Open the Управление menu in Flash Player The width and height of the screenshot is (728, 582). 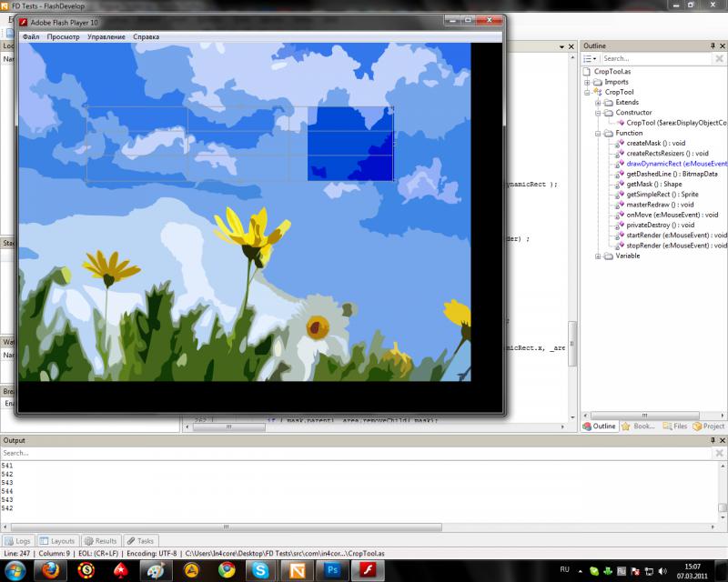pyautogui.click(x=106, y=36)
